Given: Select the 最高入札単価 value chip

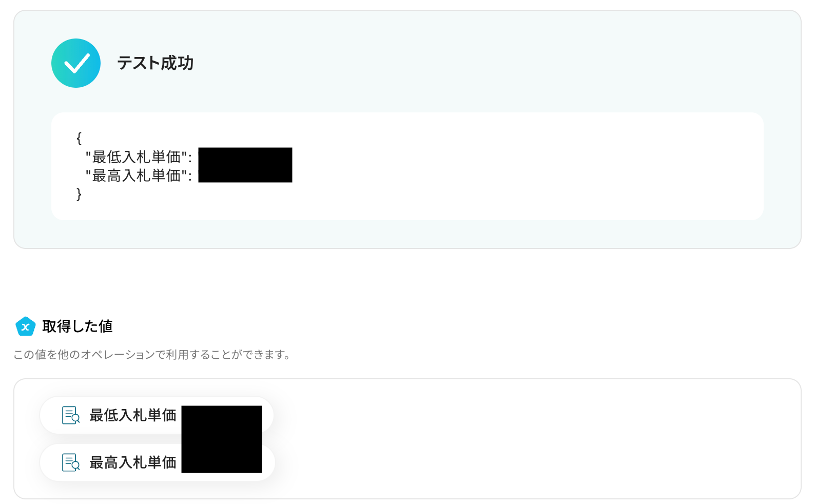Looking at the screenshot, I should (x=158, y=462).
